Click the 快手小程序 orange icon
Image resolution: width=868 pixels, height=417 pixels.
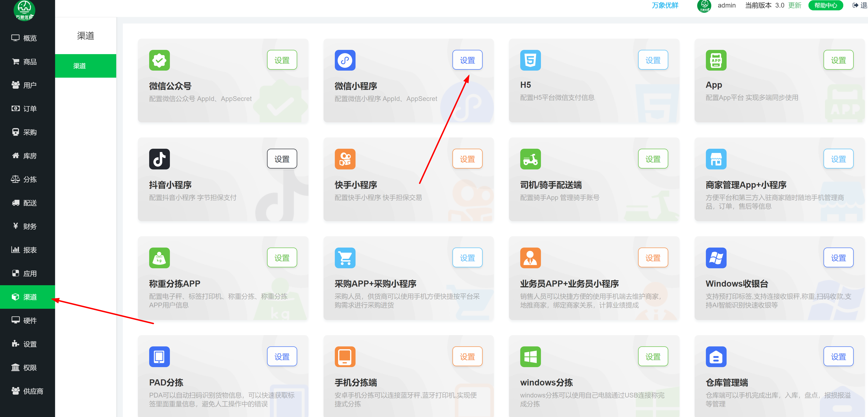coord(345,159)
